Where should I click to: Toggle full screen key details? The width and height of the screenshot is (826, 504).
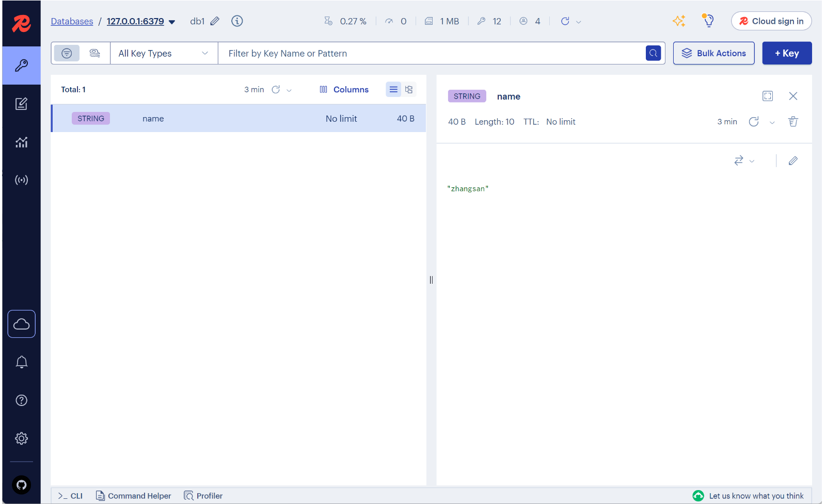click(x=768, y=96)
